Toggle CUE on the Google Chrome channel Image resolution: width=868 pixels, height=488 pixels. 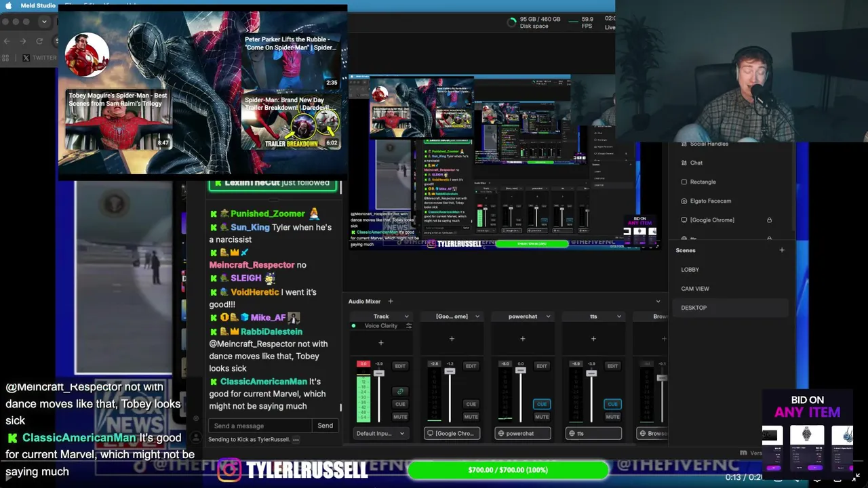[x=471, y=404]
